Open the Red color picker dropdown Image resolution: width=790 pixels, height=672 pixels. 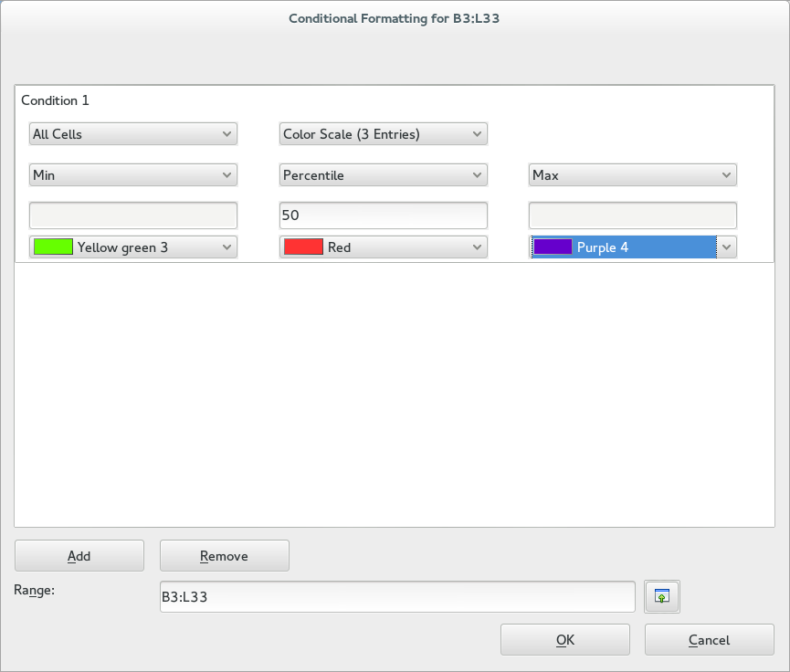point(383,247)
